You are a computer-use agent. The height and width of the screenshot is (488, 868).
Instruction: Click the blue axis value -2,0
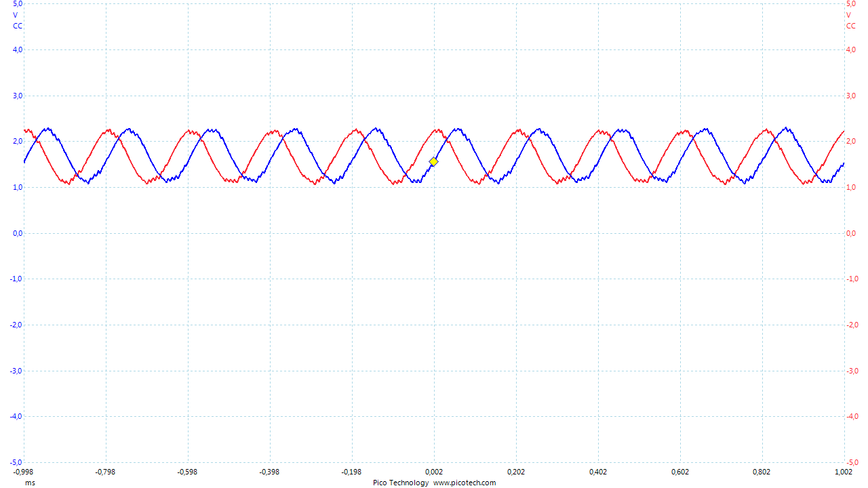click(16, 325)
